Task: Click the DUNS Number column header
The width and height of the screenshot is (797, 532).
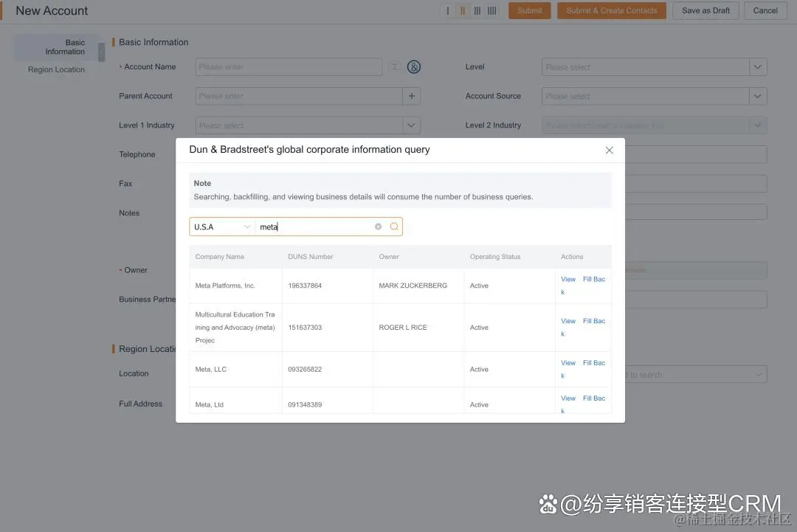Action: coord(310,257)
